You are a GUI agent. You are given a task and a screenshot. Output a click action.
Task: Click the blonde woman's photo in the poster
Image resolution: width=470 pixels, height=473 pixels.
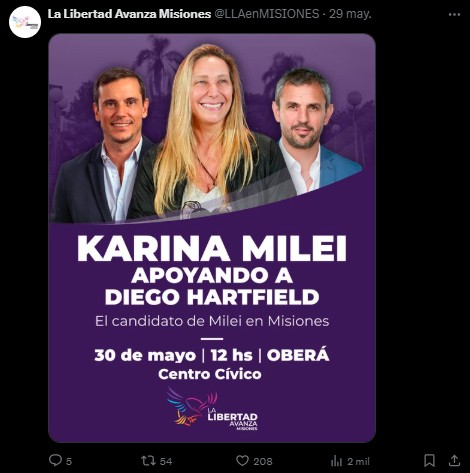207,132
